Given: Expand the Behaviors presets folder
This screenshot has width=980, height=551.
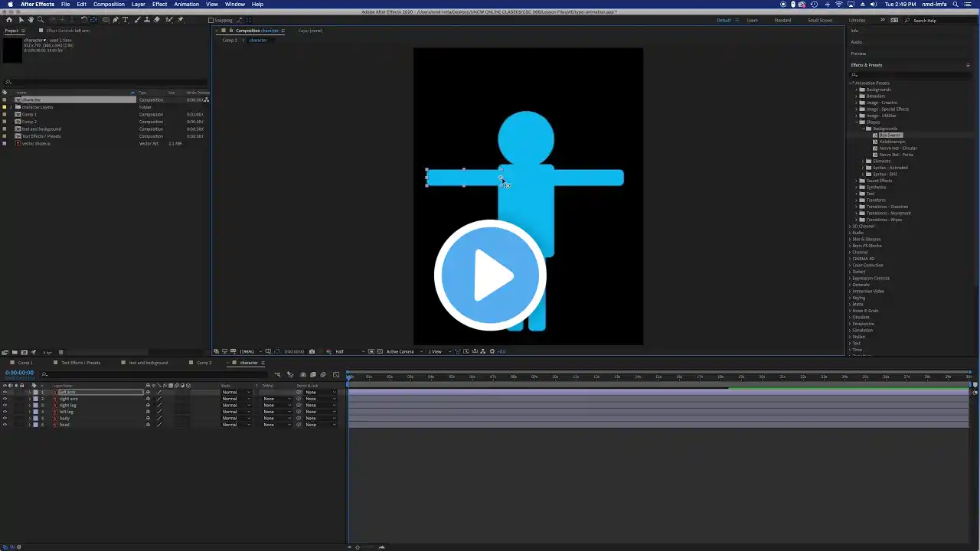Looking at the screenshot, I should tap(857, 96).
